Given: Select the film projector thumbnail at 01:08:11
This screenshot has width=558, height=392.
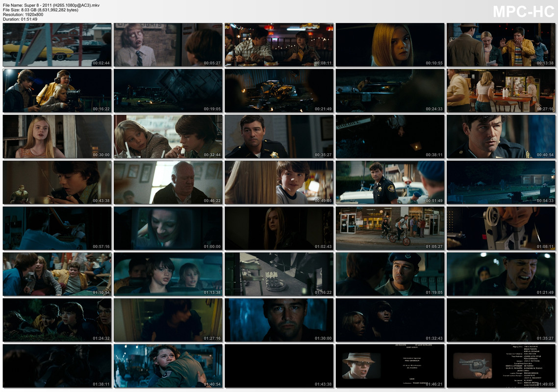Looking at the screenshot, I should 501,228.
